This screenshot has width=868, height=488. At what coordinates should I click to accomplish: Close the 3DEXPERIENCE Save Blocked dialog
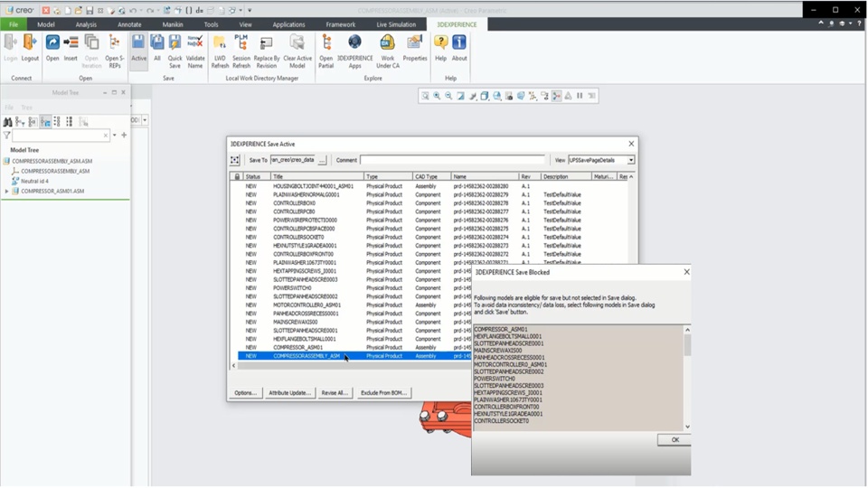(686, 272)
